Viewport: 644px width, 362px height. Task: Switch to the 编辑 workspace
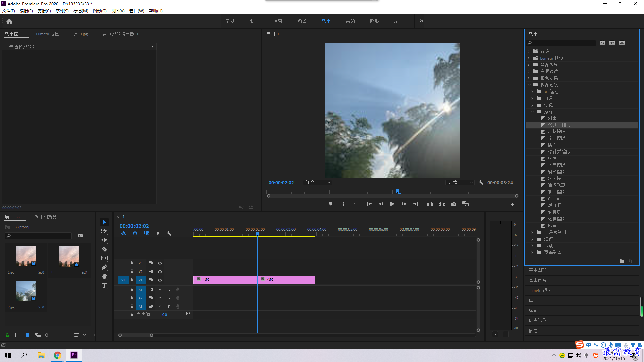(x=278, y=21)
